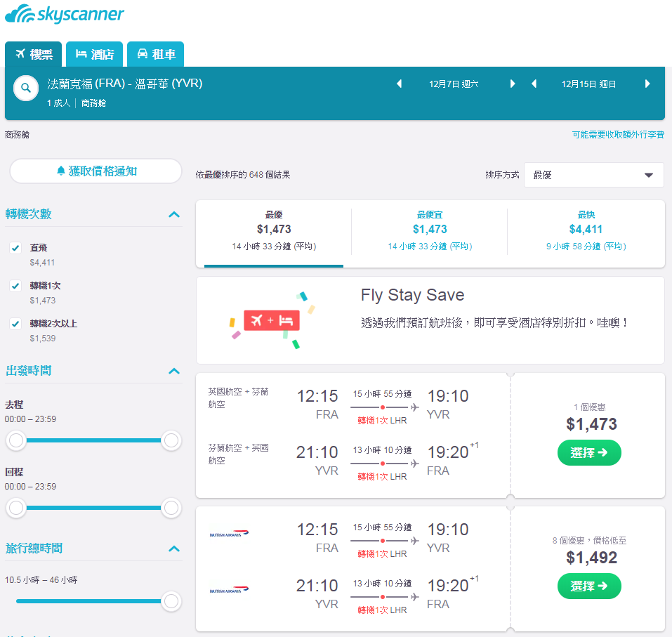Uncheck the 直飛 direct flight checkbox

point(15,248)
